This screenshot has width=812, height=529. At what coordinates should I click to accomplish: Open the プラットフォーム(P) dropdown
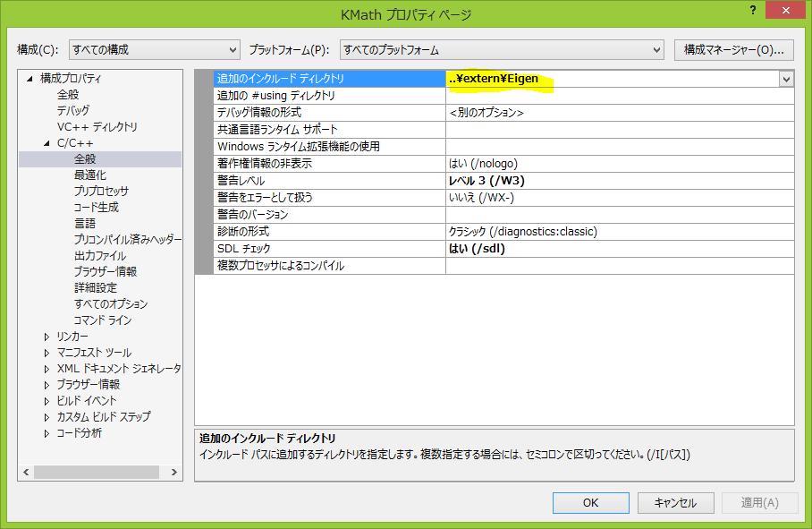pos(502,50)
